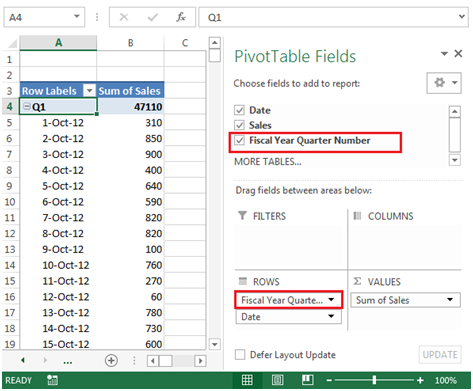The image size is (473, 391).
Task: Open the Row Labels filter dropdown
Action: point(89,90)
